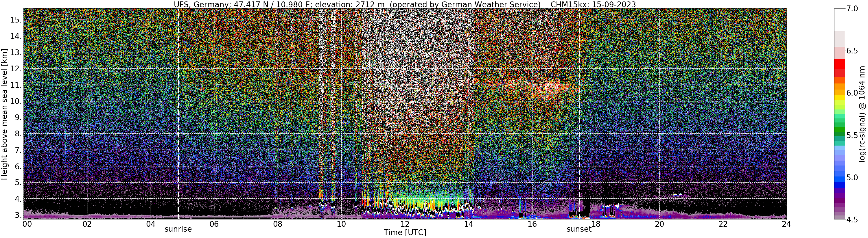Click the sunset dashed vertical line

(579, 114)
